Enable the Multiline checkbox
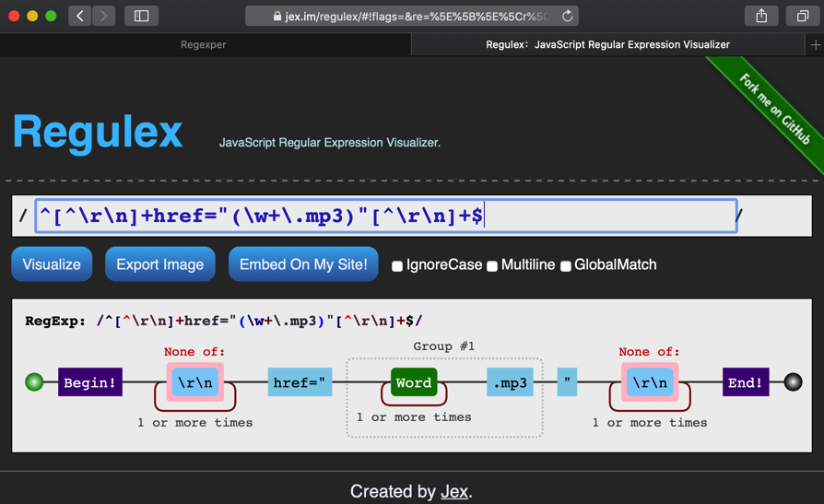The width and height of the screenshot is (824, 504). 492,266
